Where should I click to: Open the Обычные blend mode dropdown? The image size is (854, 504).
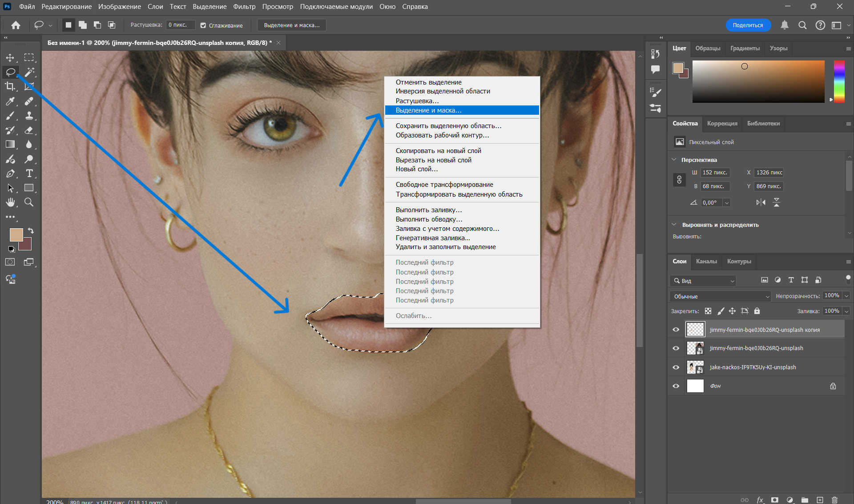720,296
